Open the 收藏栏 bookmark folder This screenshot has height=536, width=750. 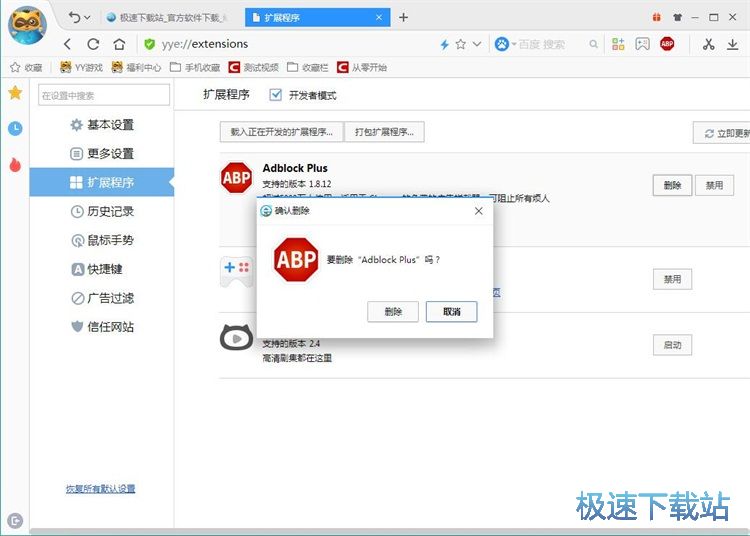point(308,67)
